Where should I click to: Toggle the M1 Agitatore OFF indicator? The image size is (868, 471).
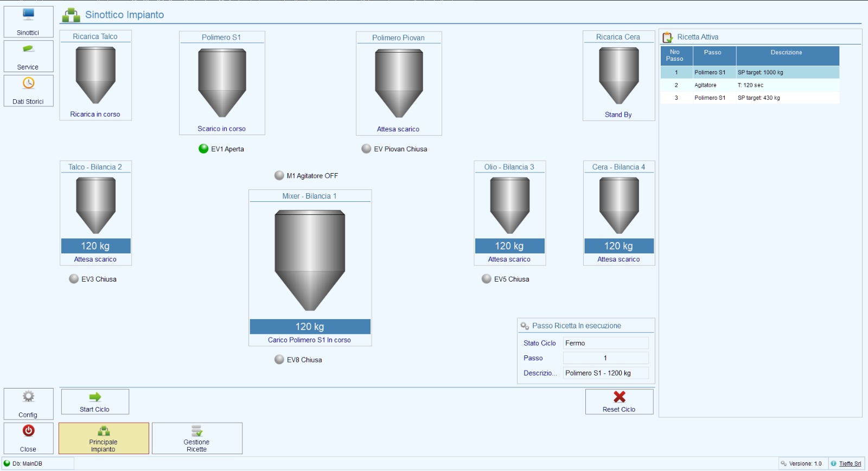pos(279,175)
